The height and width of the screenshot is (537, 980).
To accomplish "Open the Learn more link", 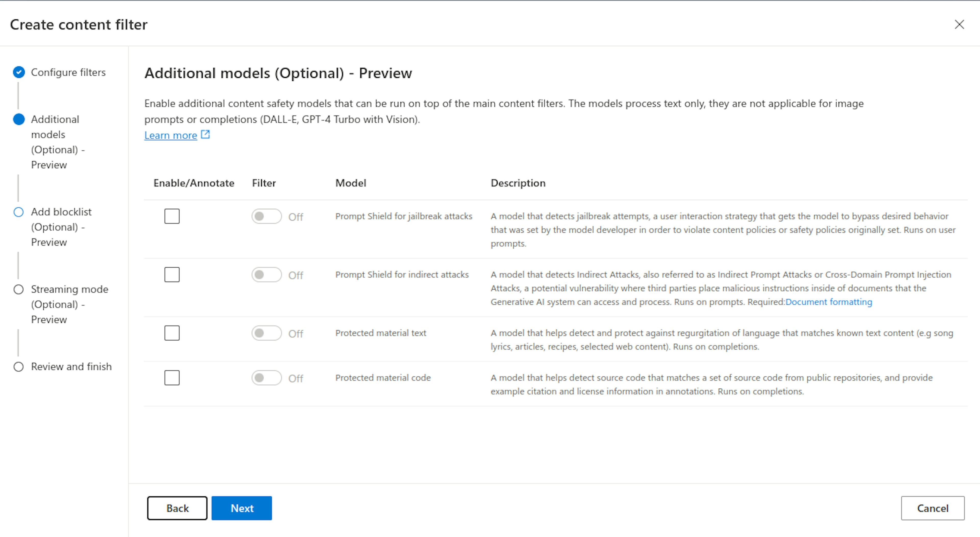I will [170, 135].
